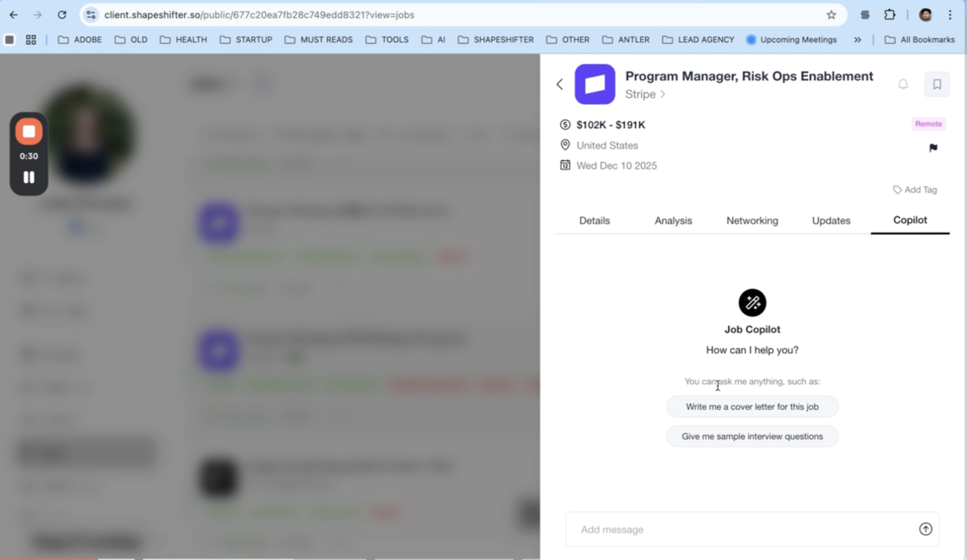Click the flag icon to report the job

[x=933, y=148]
